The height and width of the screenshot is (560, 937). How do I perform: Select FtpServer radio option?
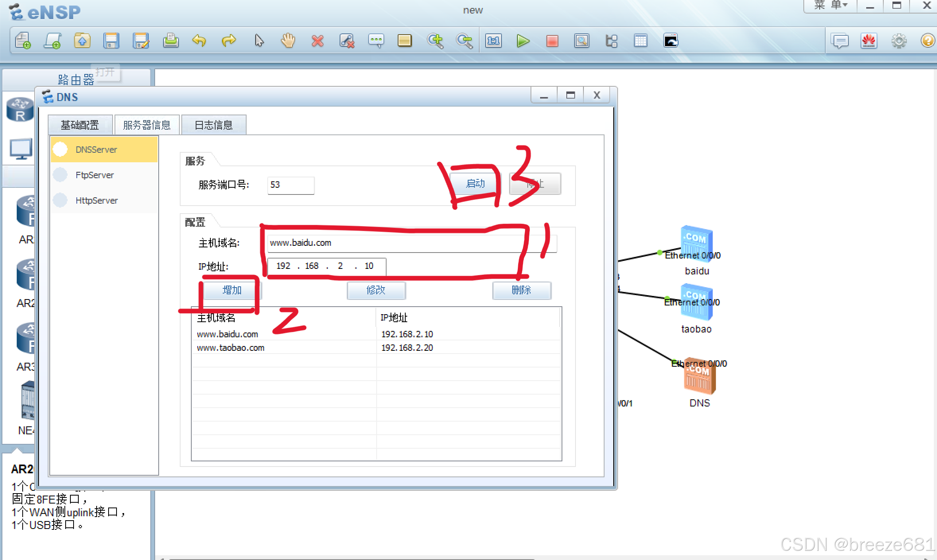(60, 175)
